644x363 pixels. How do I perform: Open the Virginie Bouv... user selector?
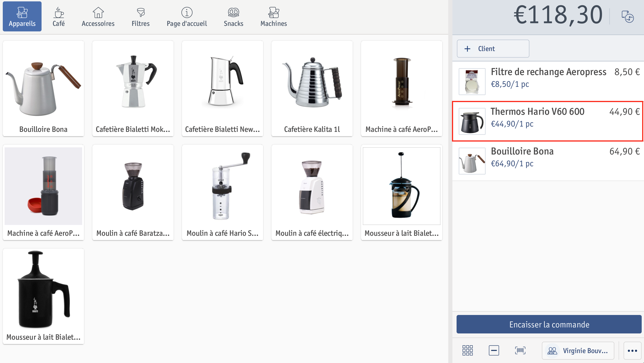pyautogui.click(x=578, y=351)
